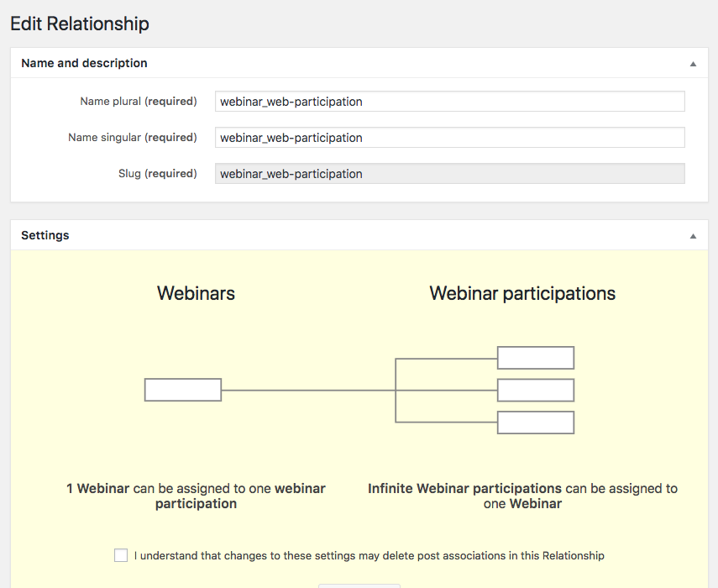Collapse the Name and description panel arrow
Image resolution: width=718 pixels, height=588 pixels.
(693, 64)
